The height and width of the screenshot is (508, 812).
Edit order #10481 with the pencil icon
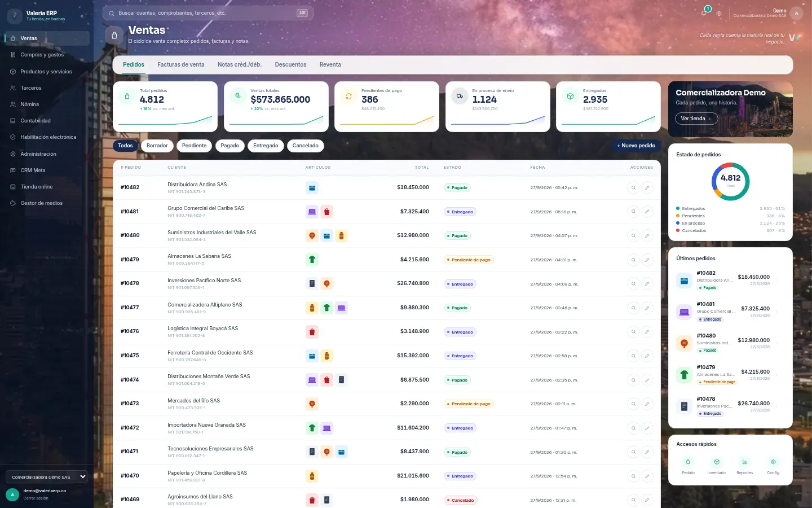coord(647,212)
